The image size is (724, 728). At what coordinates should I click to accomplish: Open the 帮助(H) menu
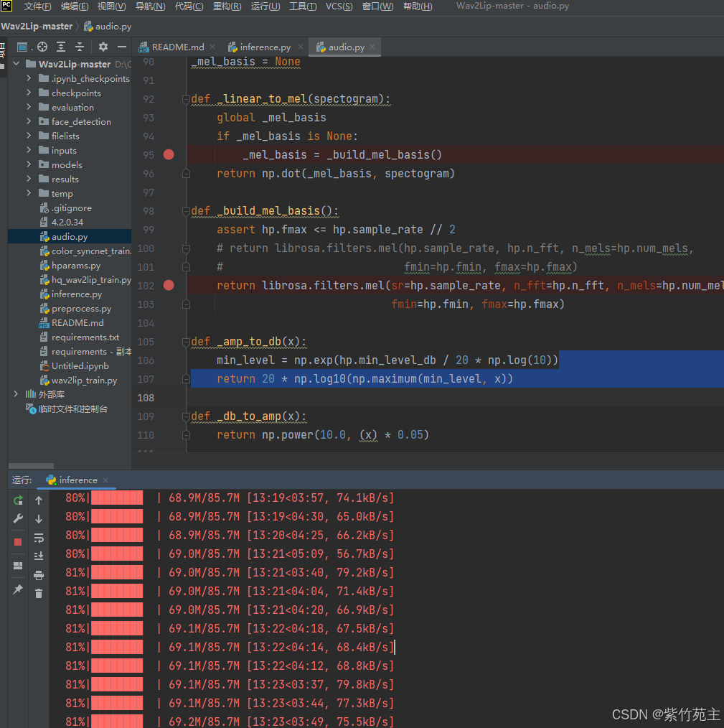pyautogui.click(x=418, y=6)
